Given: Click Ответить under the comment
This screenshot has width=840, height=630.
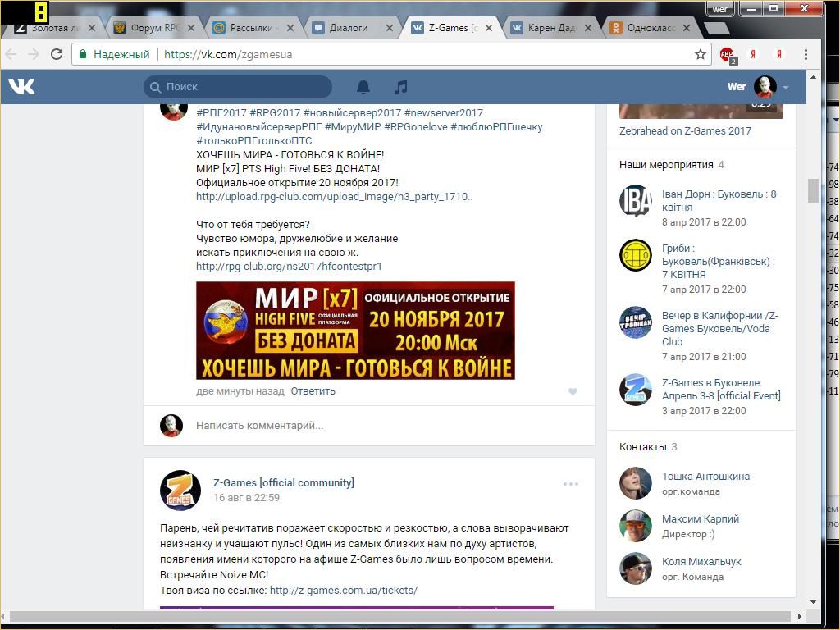Looking at the screenshot, I should [313, 391].
